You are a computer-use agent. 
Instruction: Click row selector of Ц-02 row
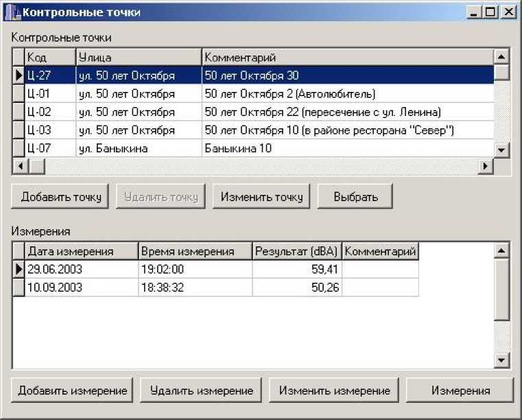point(19,112)
